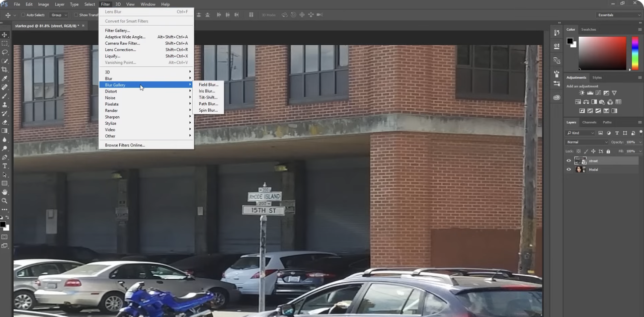Select the Hand tool
Image resolution: width=644 pixels, height=317 pixels.
coord(5,192)
